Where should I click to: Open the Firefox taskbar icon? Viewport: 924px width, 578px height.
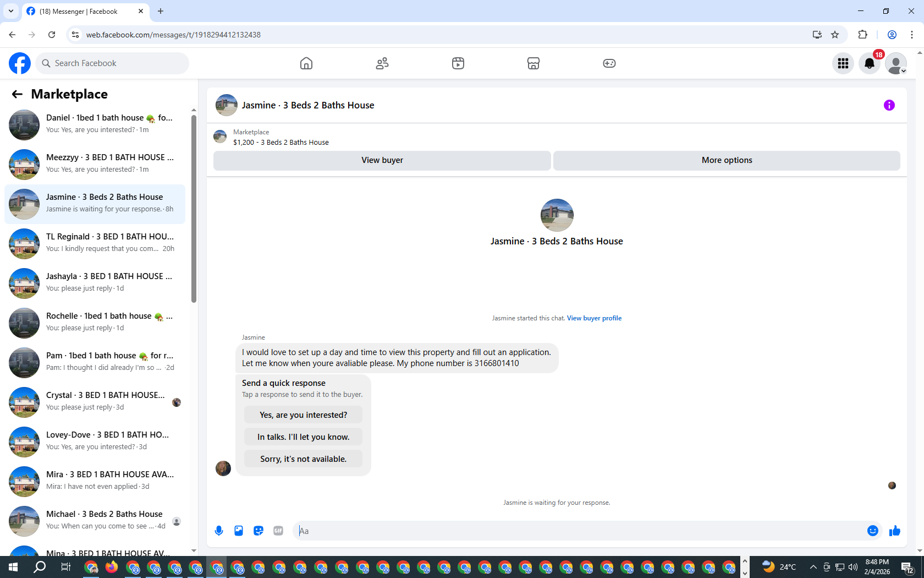(x=112, y=567)
